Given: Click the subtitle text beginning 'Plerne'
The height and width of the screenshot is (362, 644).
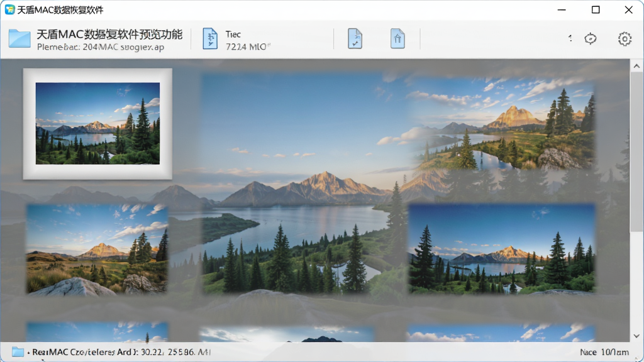Looking at the screenshot, I should pos(101,47).
